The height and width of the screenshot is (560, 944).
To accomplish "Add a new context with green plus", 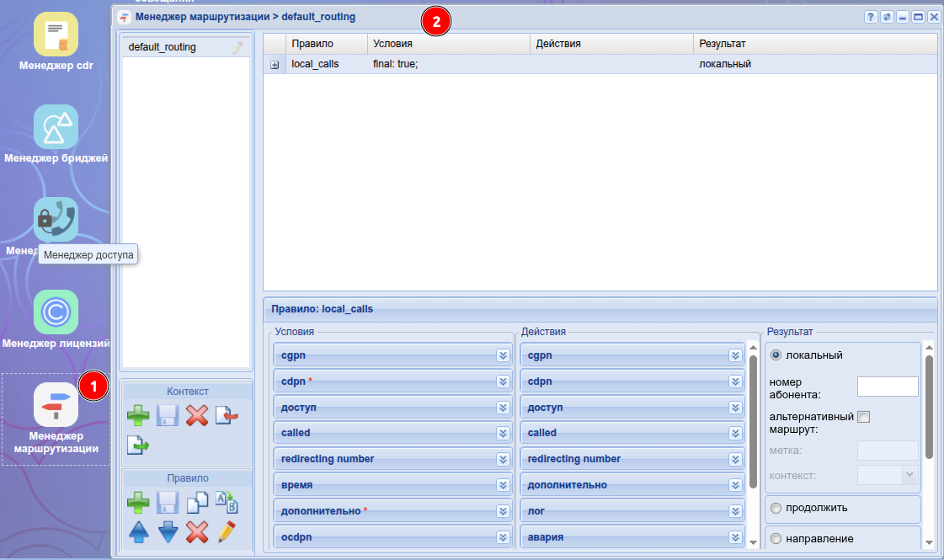I will pos(138,415).
